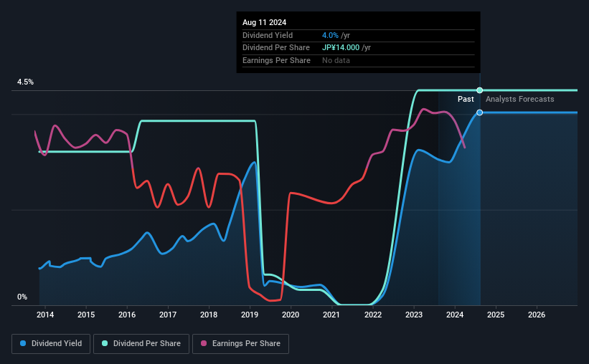The width and height of the screenshot is (589, 364).
Task: Click the pink Earnings Per Share legend dot
Action: click(x=204, y=343)
